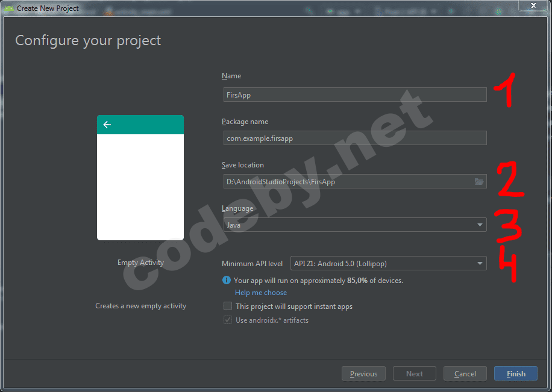Open the folder browse icon in Save location
Screen dimensions: 552x392
[x=478, y=182]
